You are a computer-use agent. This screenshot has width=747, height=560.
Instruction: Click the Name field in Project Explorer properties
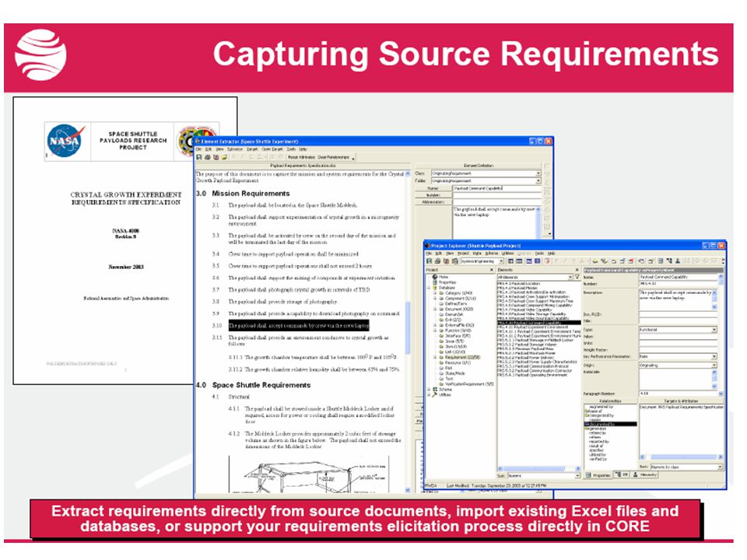678,277
